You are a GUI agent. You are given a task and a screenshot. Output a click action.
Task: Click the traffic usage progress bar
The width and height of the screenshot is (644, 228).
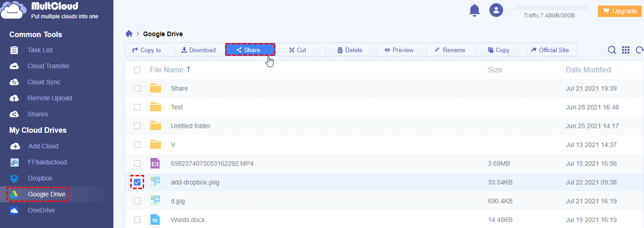pyautogui.click(x=552, y=8)
